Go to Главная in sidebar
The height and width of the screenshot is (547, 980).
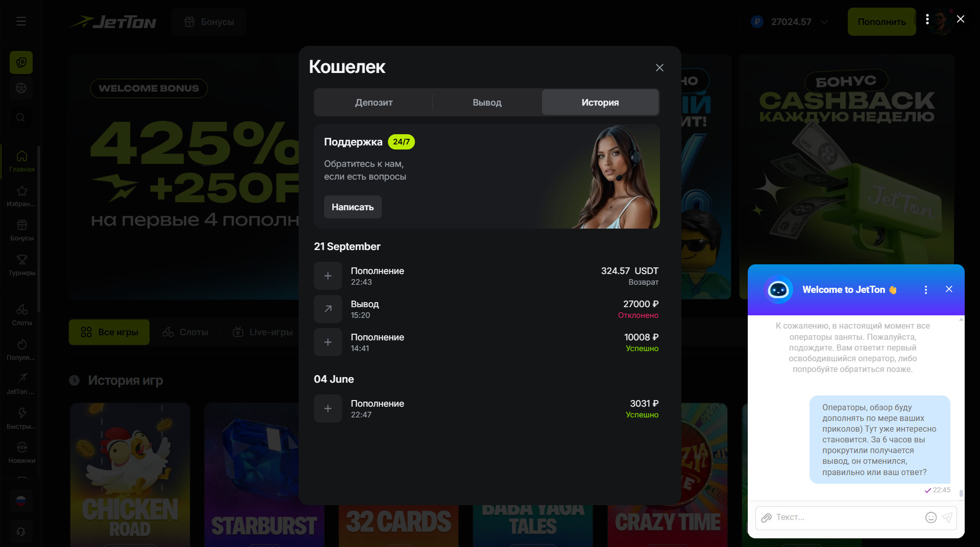(21, 161)
